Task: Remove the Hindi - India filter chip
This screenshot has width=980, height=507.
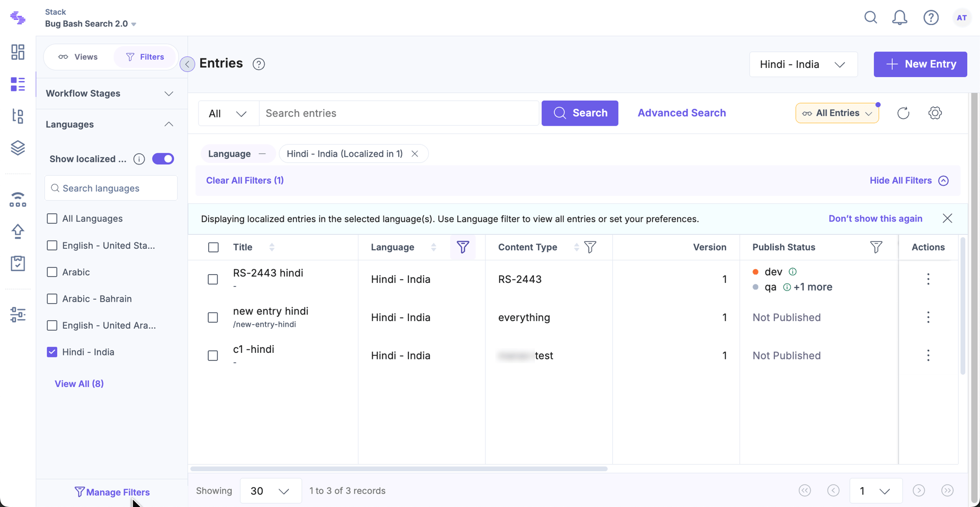Action: 415,154
